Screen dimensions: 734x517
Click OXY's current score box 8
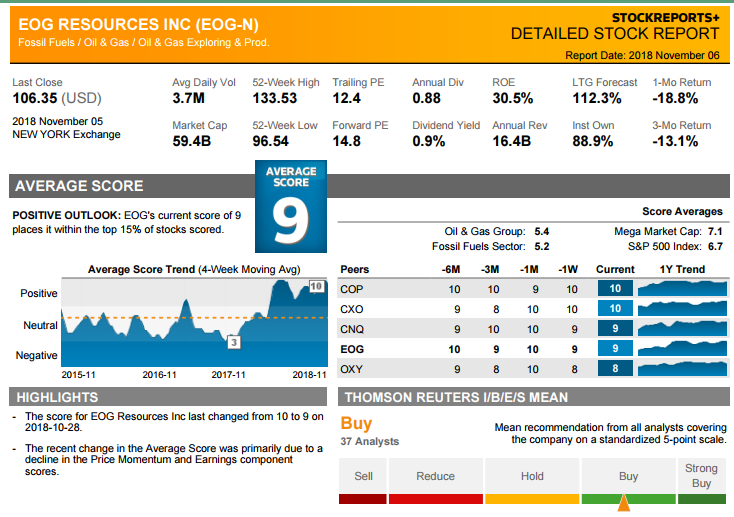[x=615, y=369]
